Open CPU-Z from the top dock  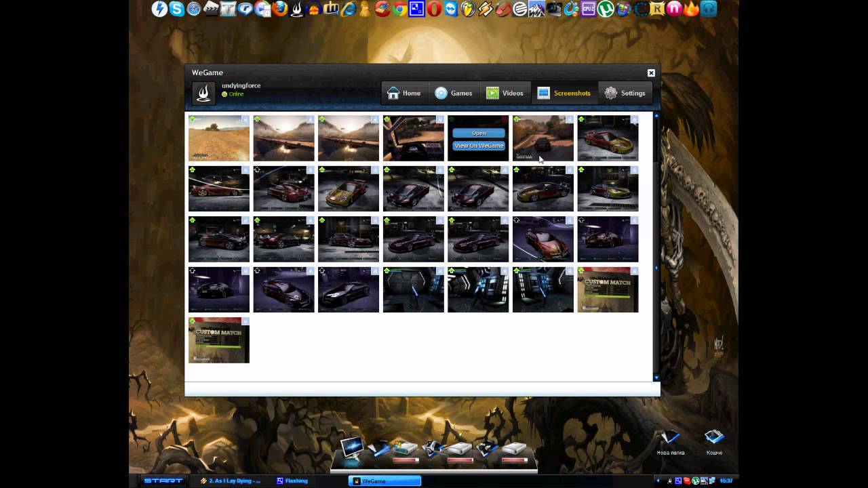click(588, 9)
